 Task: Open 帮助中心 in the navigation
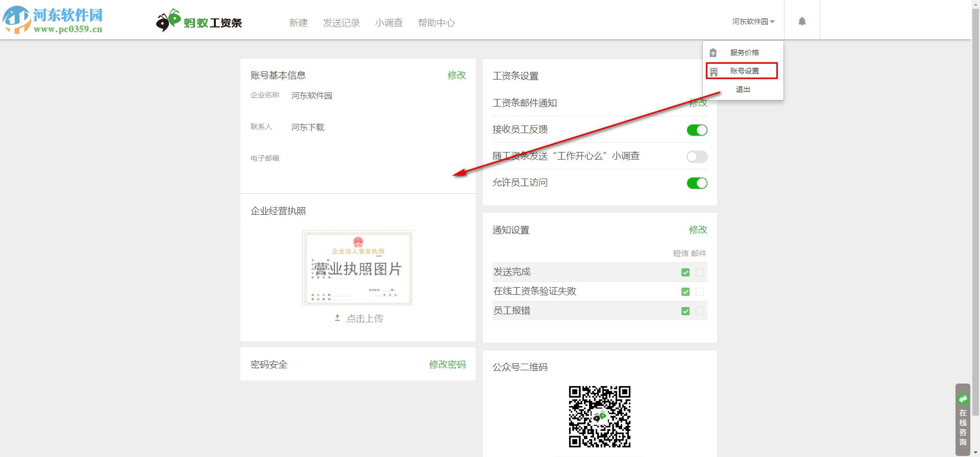[x=436, y=23]
